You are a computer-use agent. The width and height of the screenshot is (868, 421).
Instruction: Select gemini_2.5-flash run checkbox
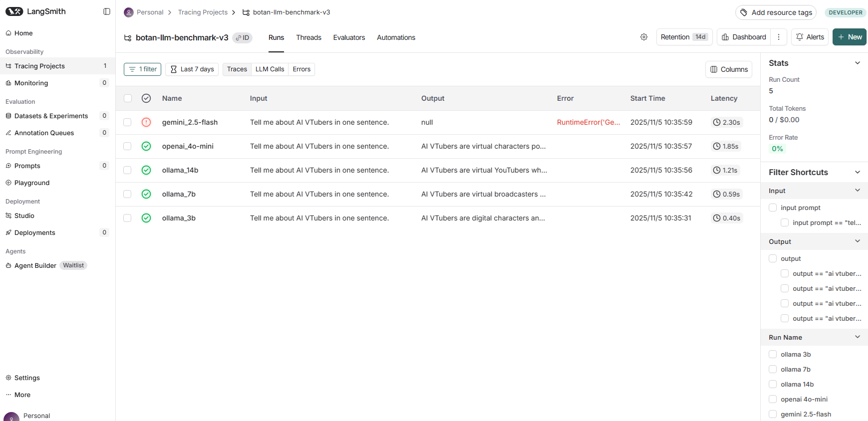pos(128,122)
